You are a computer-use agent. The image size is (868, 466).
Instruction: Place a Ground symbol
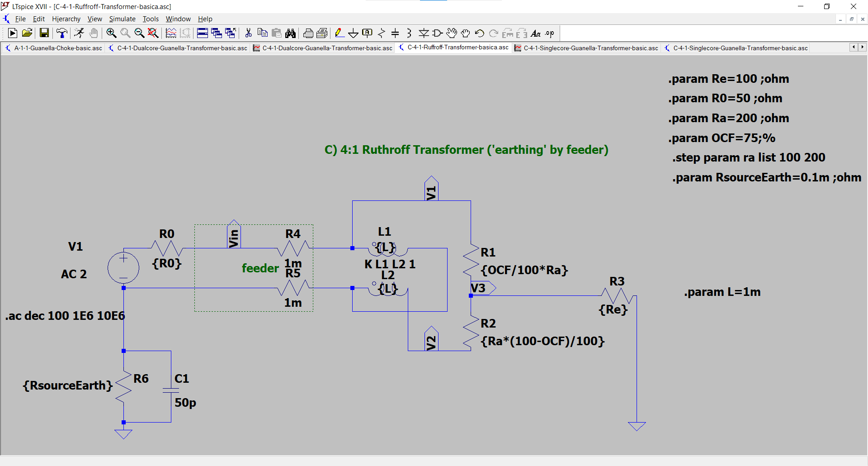(353, 33)
